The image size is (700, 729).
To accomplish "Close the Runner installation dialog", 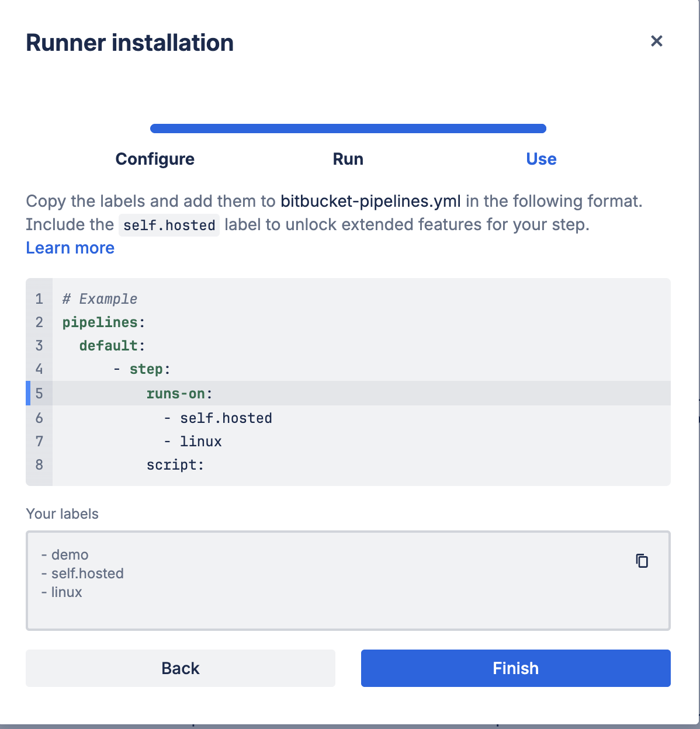I will [x=656, y=41].
